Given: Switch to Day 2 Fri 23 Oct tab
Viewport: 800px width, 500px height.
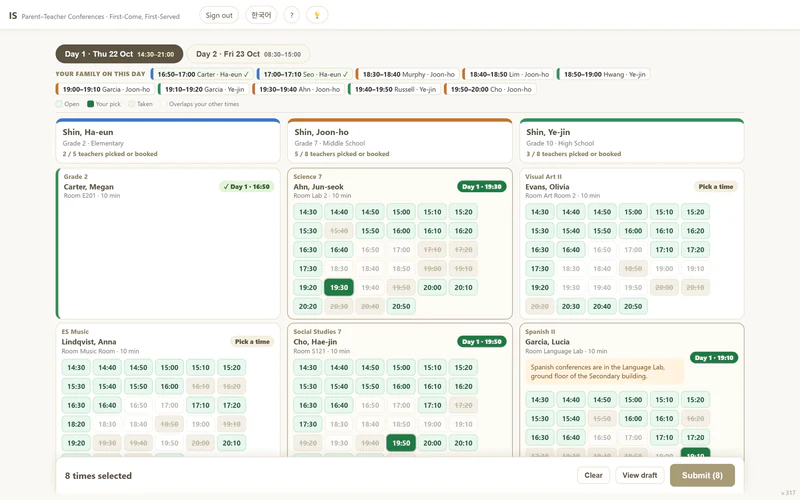Looking at the screenshot, I should (248, 54).
